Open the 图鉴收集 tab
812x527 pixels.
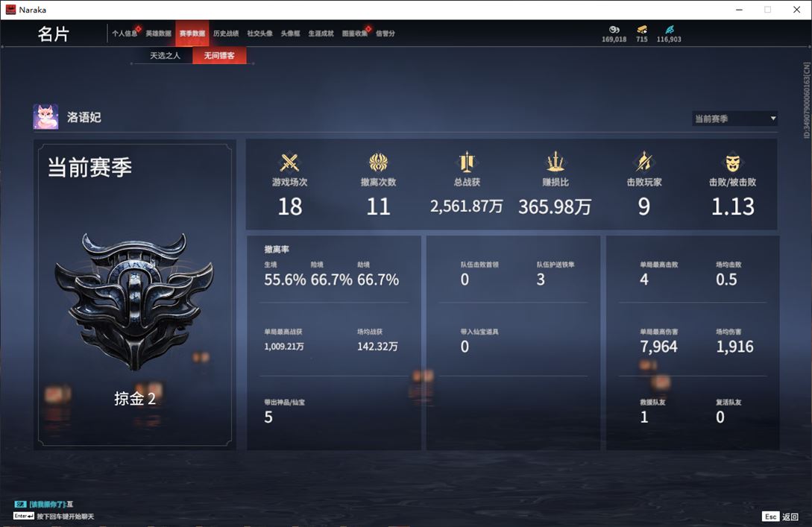[x=355, y=34]
